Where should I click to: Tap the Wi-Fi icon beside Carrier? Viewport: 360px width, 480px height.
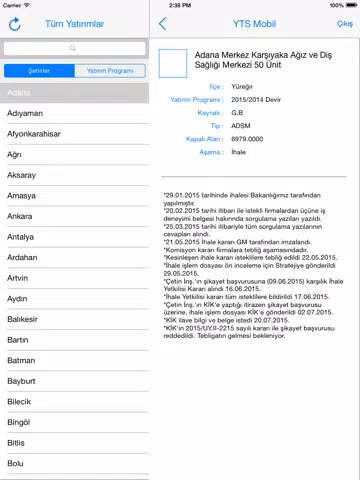(x=26, y=5)
